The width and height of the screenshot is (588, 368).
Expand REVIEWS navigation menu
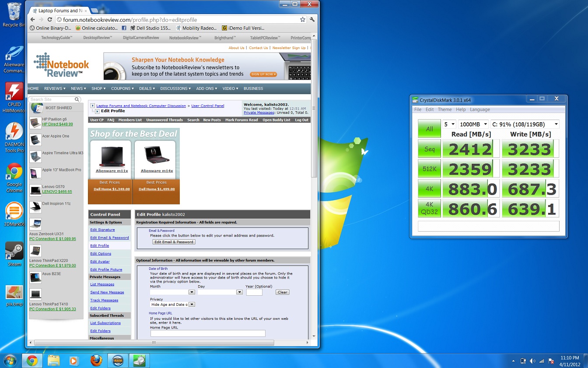(x=55, y=88)
